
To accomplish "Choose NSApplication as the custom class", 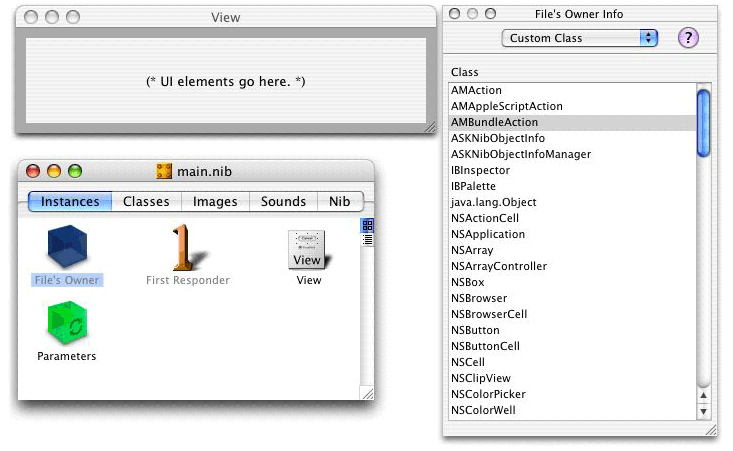I will (x=572, y=234).
